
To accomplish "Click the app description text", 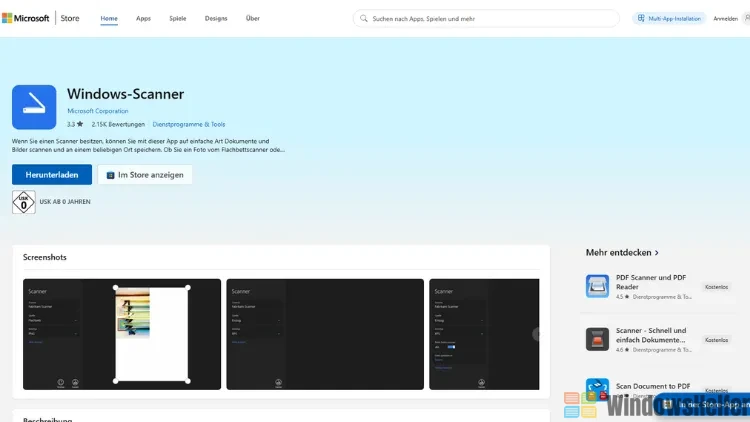I will (148, 145).
